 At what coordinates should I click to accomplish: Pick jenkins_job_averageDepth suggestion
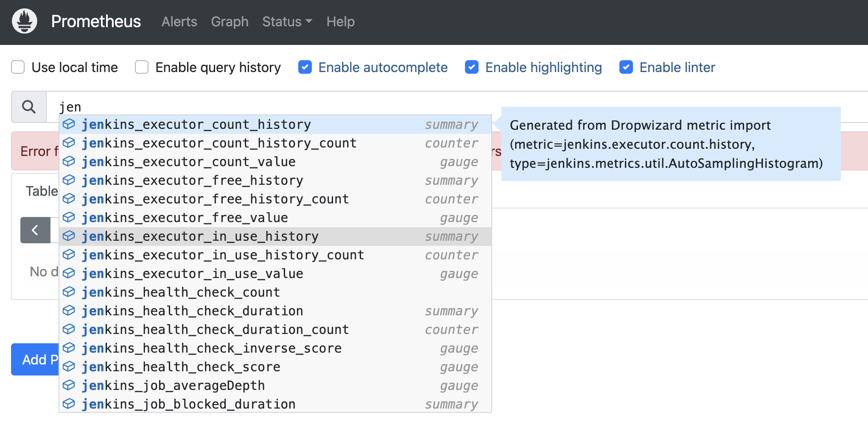pos(275,385)
